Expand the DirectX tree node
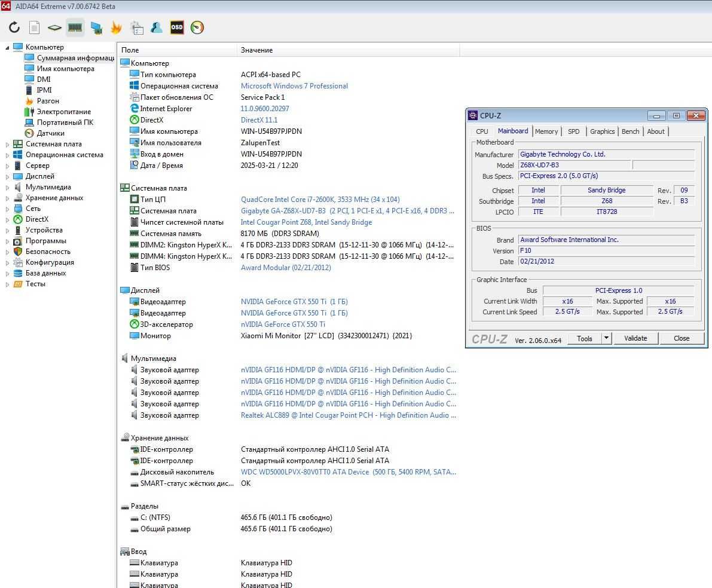Image resolution: width=712 pixels, height=588 pixels. coord(7,219)
